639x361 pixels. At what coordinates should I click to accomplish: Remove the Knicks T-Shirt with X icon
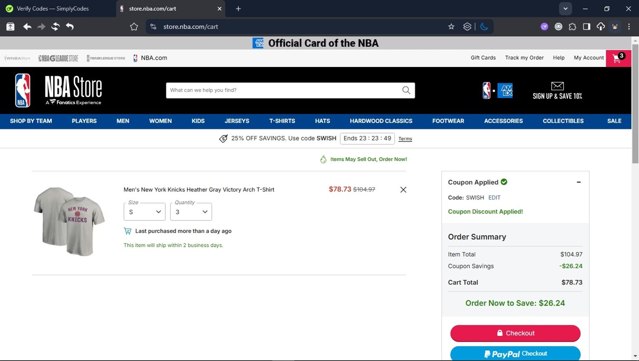[403, 189]
